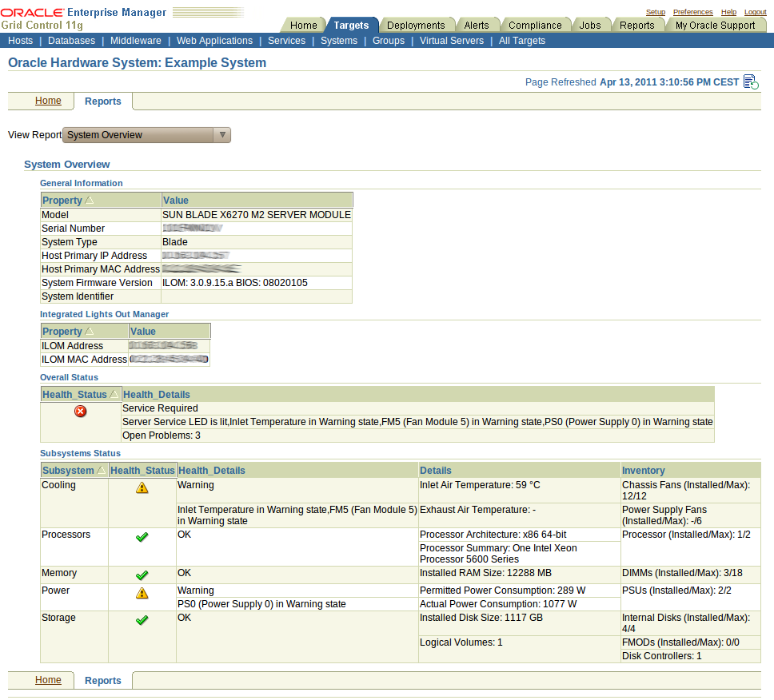Open the View Report dropdown
Viewport: 774px width, 700px height.
click(146, 135)
